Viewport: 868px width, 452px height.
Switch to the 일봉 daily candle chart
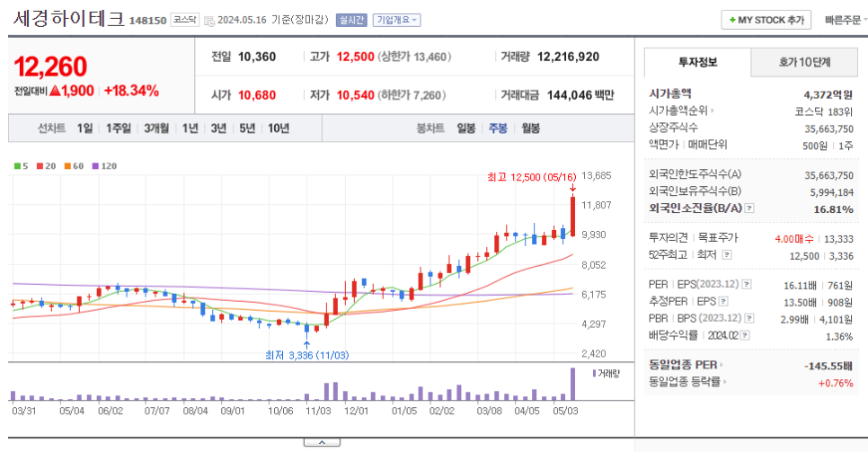coord(466,129)
